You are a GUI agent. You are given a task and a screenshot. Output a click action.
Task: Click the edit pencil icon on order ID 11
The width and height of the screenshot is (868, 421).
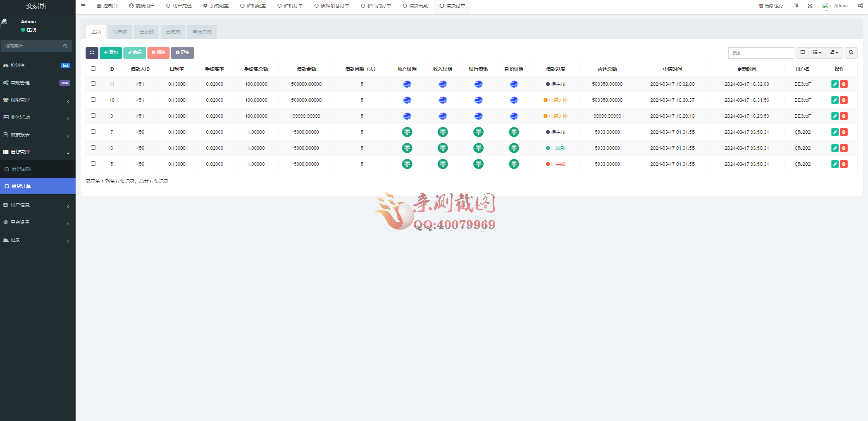835,84
